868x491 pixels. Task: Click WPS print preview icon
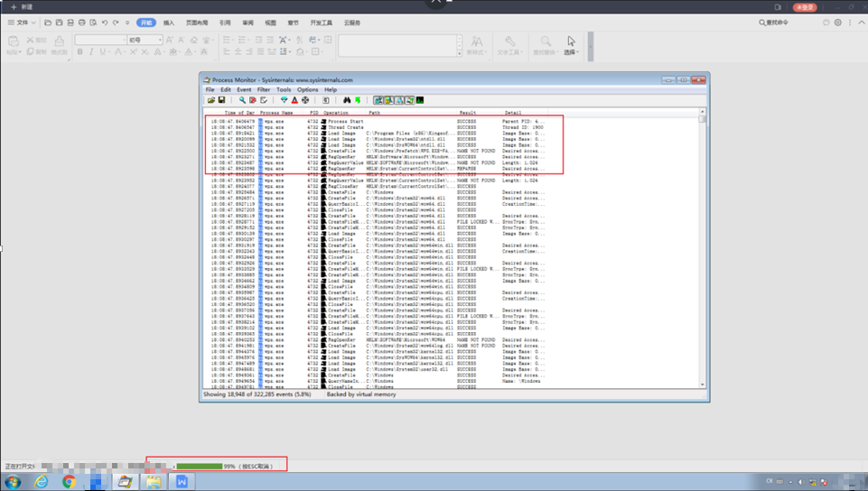click(93, 23)
